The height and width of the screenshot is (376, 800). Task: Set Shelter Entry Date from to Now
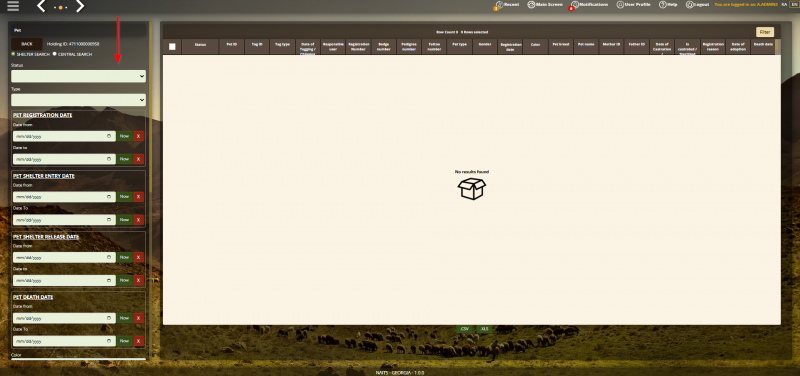124,197
